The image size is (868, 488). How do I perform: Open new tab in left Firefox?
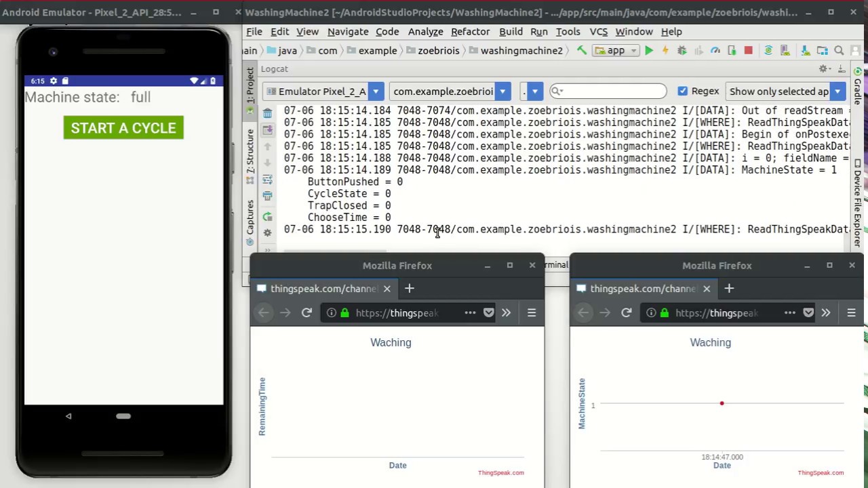click(x=409, y=289)
